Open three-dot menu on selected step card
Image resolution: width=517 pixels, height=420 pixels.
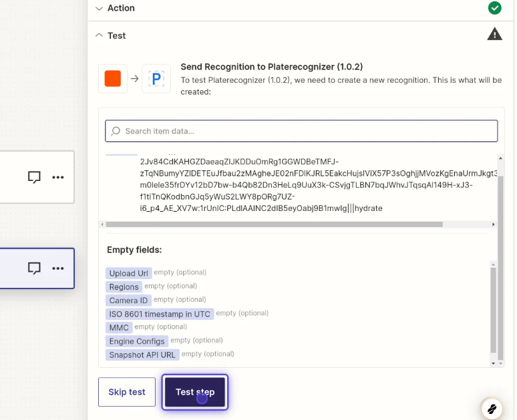coord(58,268)
